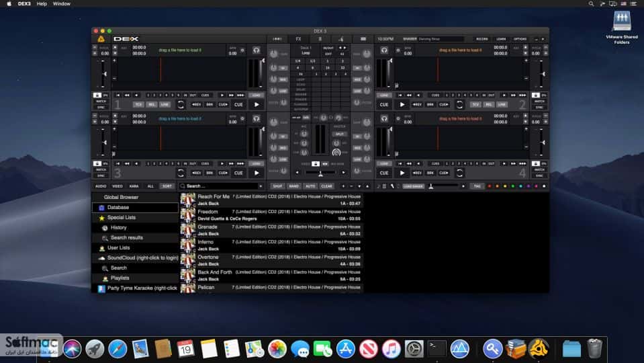Click the Deck 2 CUE button
The height and width of the screenshot is (363, 644).
tap(384, 104)
